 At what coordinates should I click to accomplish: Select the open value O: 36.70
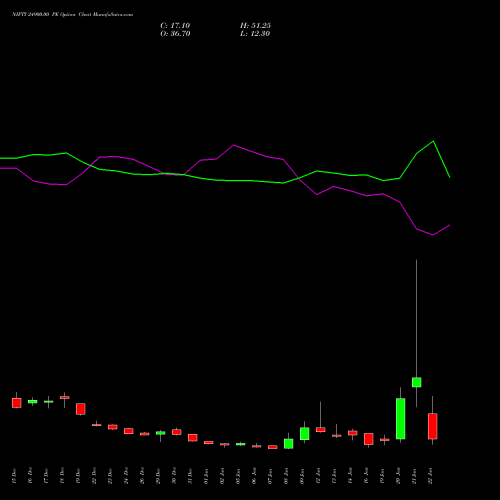coord(175,34)
